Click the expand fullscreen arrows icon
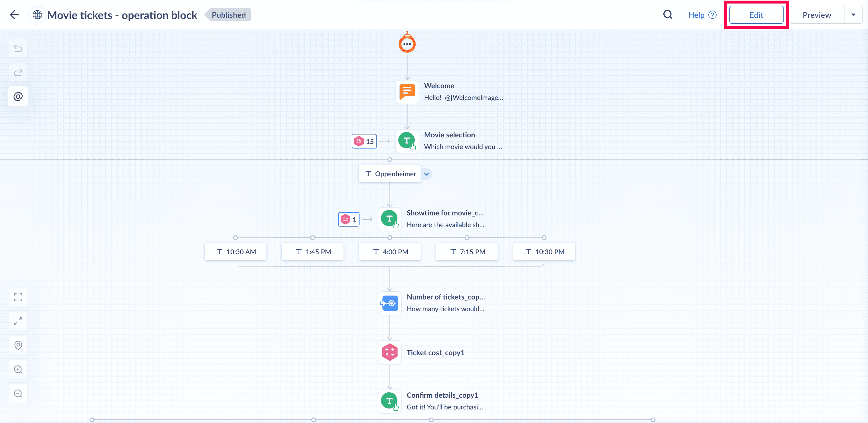 18,321
